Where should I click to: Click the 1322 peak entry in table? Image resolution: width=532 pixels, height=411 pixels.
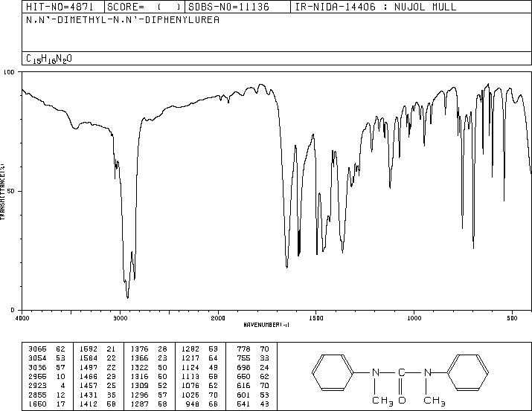point(149,367)
